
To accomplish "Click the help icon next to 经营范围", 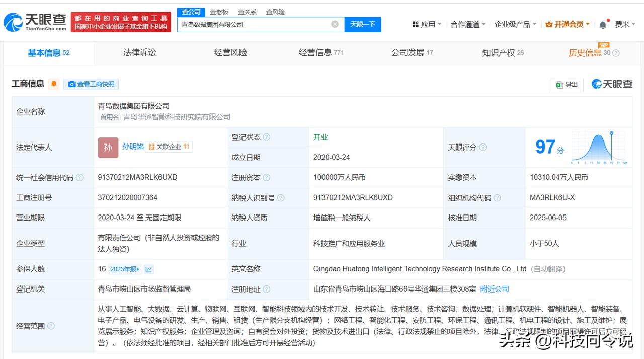I will [51, 326].
